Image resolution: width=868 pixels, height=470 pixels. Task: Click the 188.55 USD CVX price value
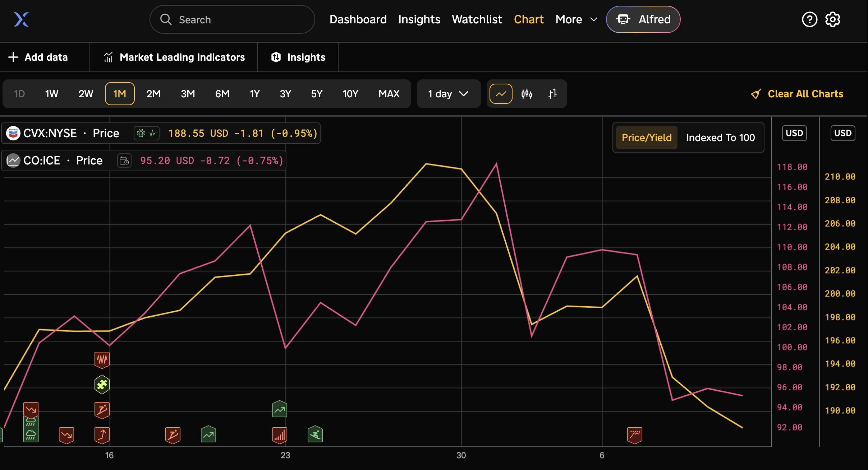point(198,134)
